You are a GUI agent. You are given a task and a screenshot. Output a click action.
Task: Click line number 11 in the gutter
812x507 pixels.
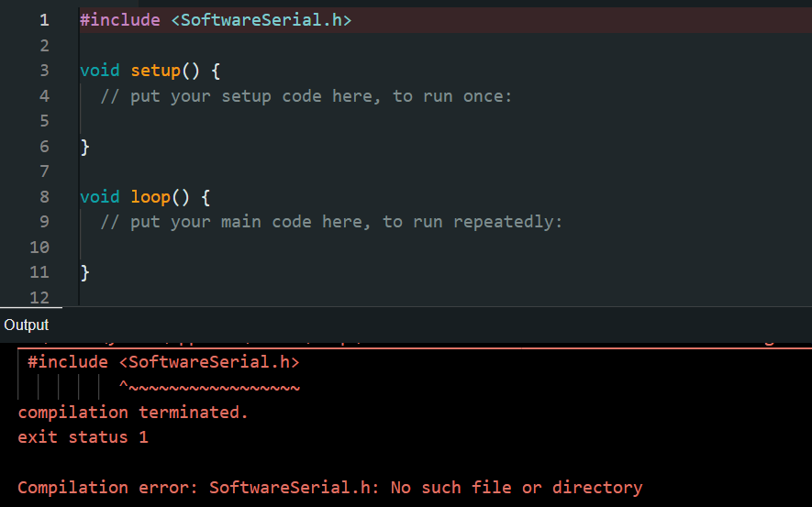click(x=39, y=272)
